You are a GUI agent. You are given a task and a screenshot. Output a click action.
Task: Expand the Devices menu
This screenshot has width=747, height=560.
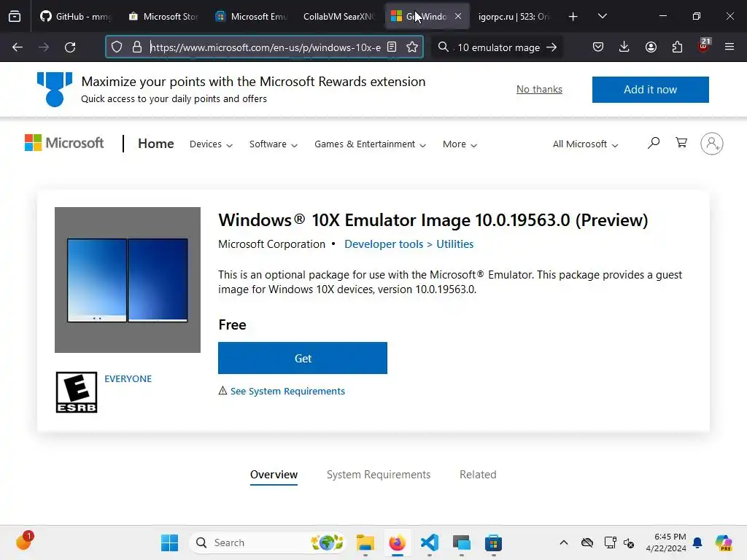pyautogui.click(x=211, y=144)
